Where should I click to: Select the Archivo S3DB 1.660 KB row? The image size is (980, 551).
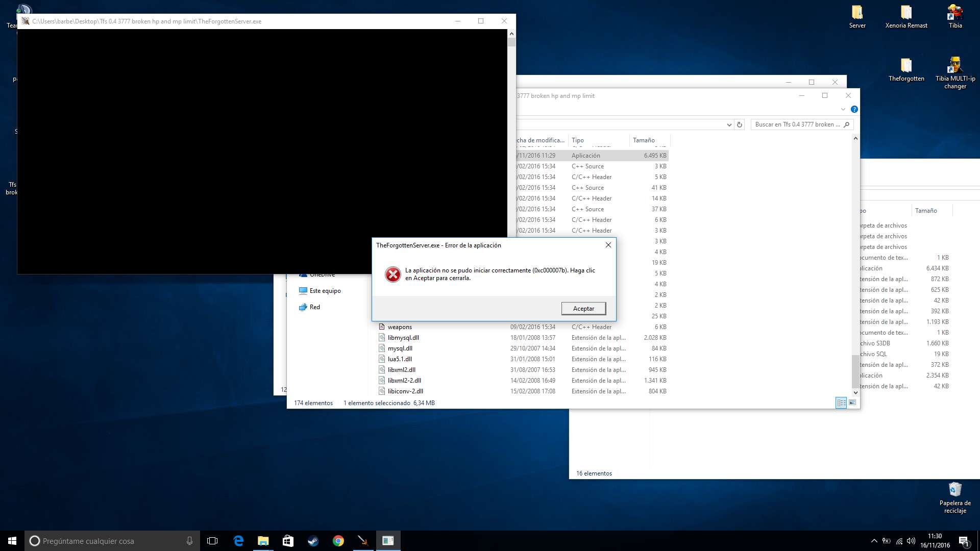904,343
